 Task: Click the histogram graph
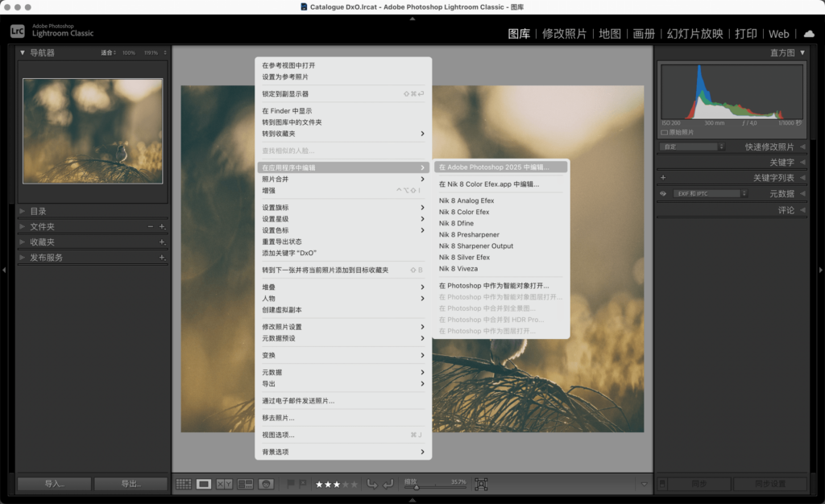732,92
